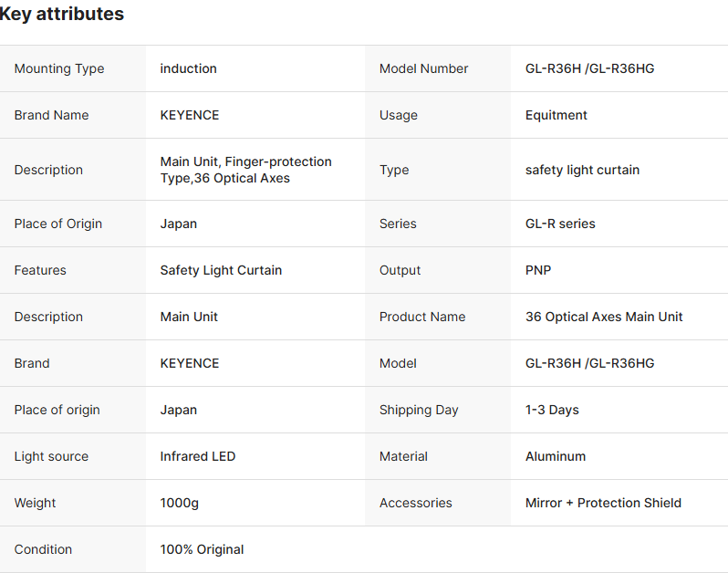Select the safety light curtain type value
This screenshot has height=573, width=728.
tap(582, 170)
